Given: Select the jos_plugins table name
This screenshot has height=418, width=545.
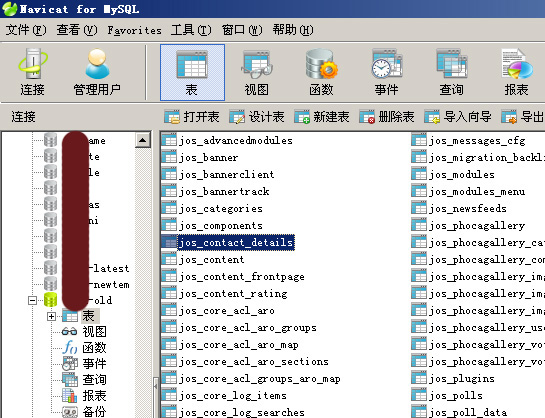Looking at the screenshot, I should [x=462, y=379].
